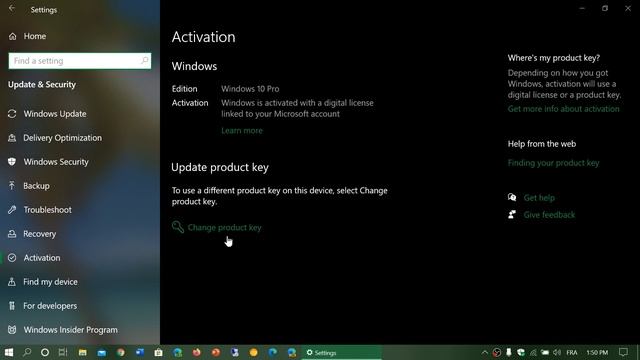The height and width of the screenshot is (360, 640).
Task: Open Windows Security page
Action: point(48,162)
